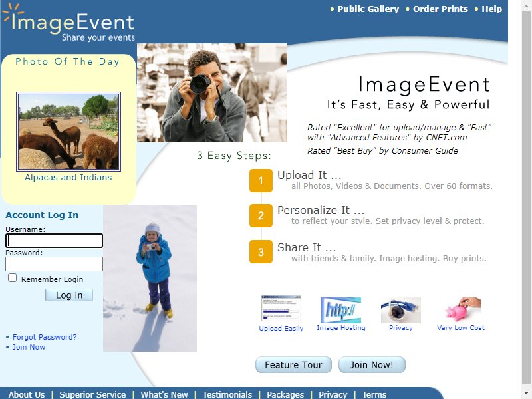Click the It's Fast, Easy & Powerful tagline
532x399 pixels.
coord(408,105)
